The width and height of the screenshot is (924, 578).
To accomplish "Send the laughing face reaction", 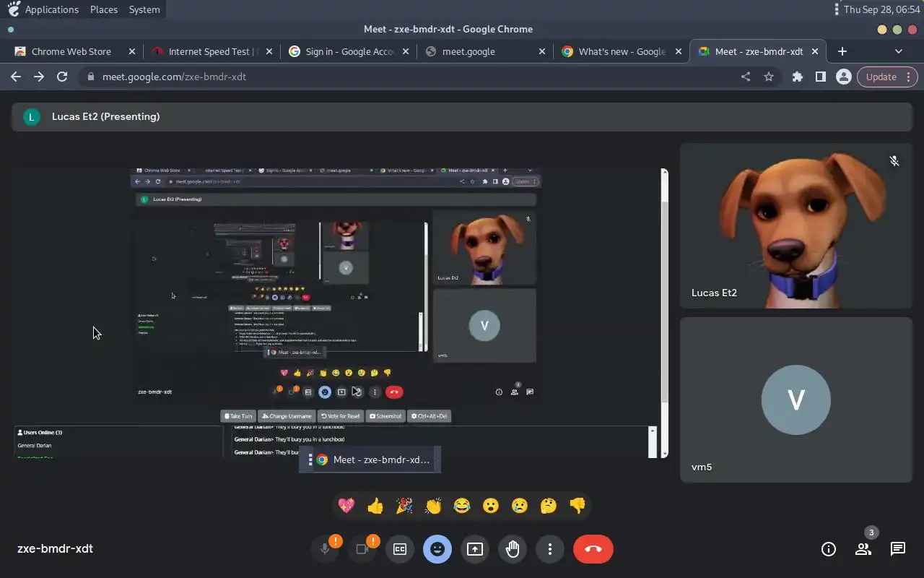I will 462,506.
